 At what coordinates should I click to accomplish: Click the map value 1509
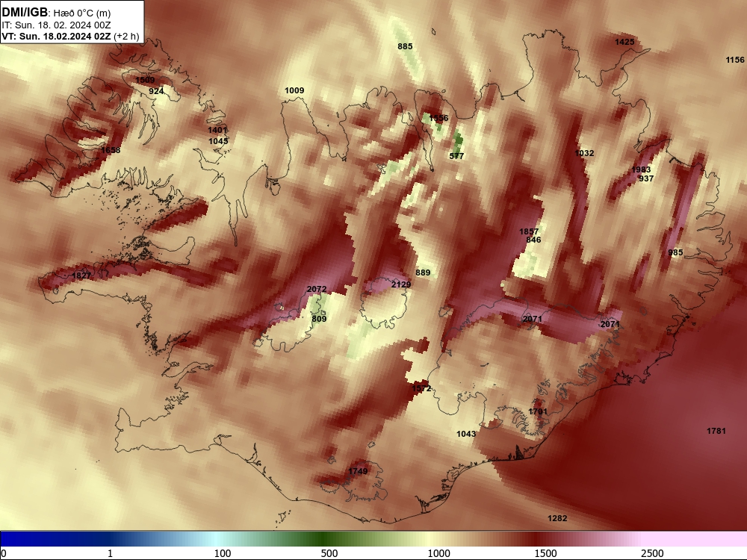[145, 80]
